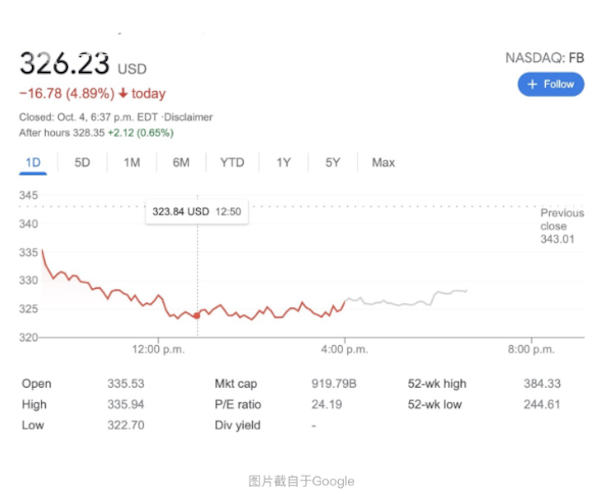
Task: Click the +2.12 (0.65%) after-hours change
Action: point(140,133)
